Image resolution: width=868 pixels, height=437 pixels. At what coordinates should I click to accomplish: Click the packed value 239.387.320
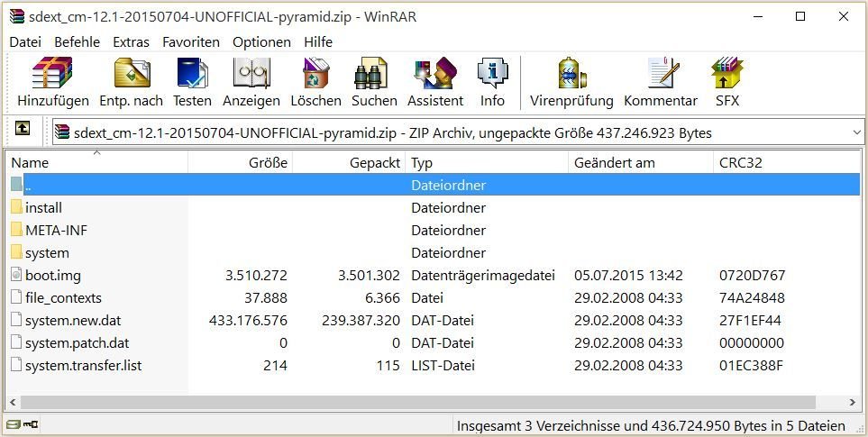click(x=361, y=321)
